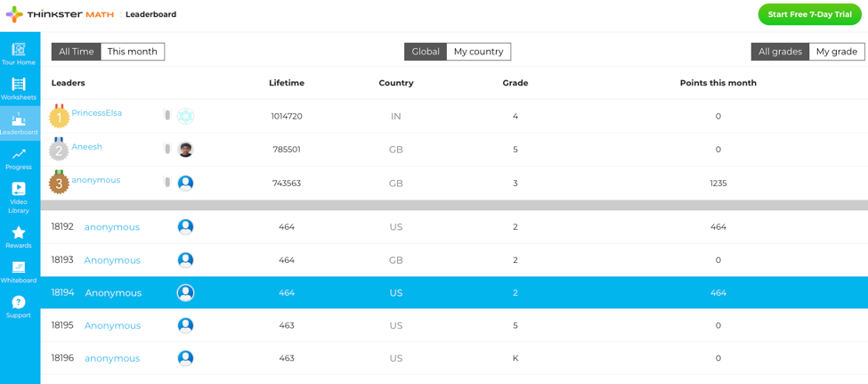Viewport: 868px width, 384px height.
Task: Click badge pill beside third-place anonymous
Action: pyautogui.click(x=167, y=182)
